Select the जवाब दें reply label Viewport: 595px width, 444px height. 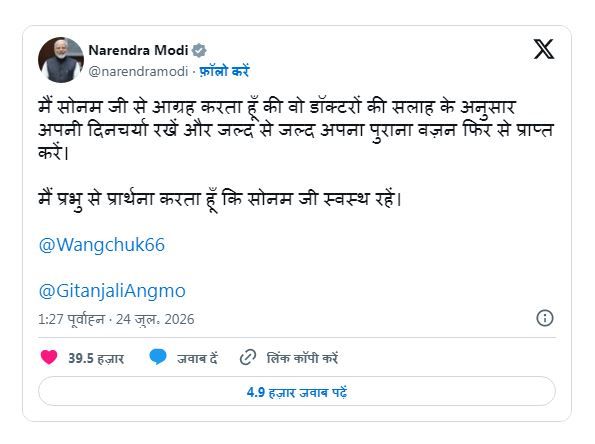pos(197,358)
